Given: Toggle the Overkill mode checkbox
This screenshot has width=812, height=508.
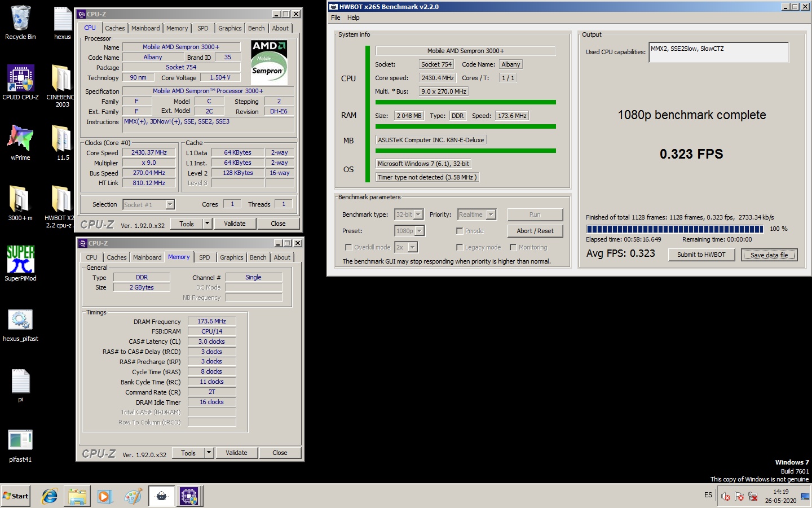Looking at the screenshot, I should point(348,247).
